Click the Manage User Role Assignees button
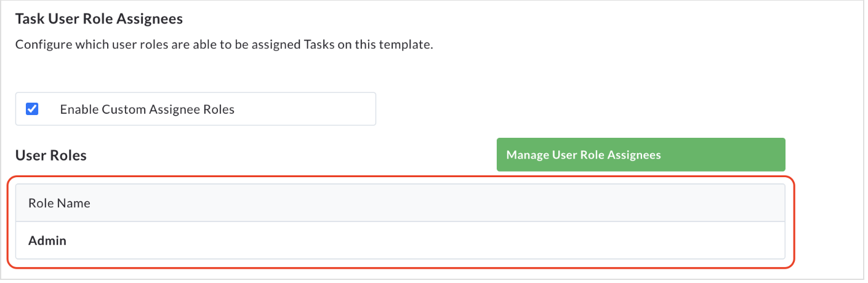Screen dimensions: 868x283 641,154
